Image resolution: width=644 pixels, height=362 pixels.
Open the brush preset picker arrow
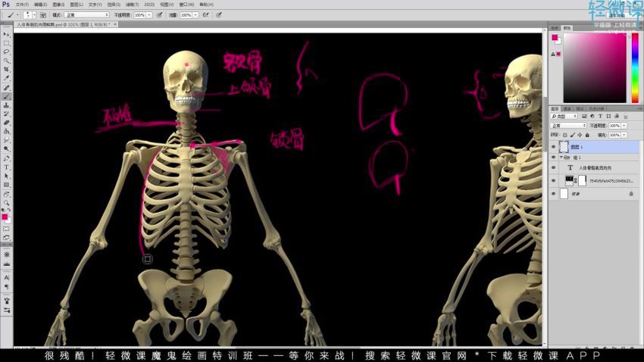click(34, 15)
